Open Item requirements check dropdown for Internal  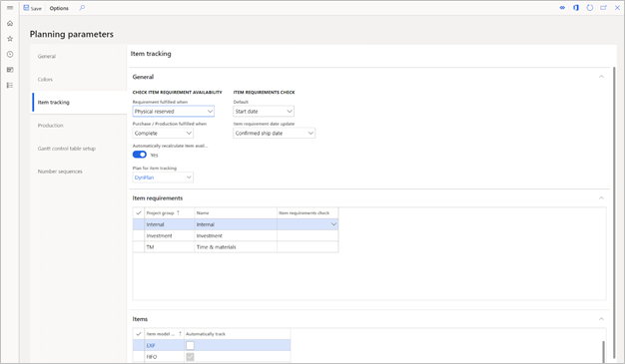333,224
